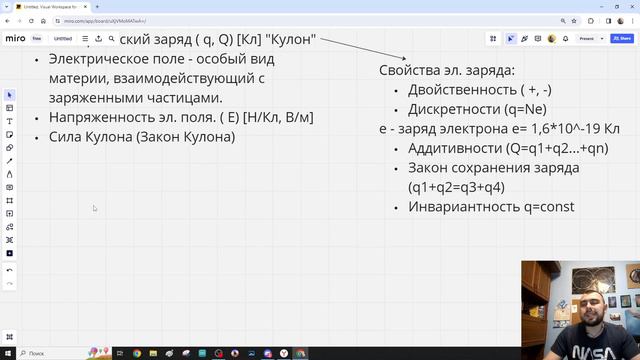Click the webcam video overlay
The image size is (640, 360).
click(x=580, y=310)
